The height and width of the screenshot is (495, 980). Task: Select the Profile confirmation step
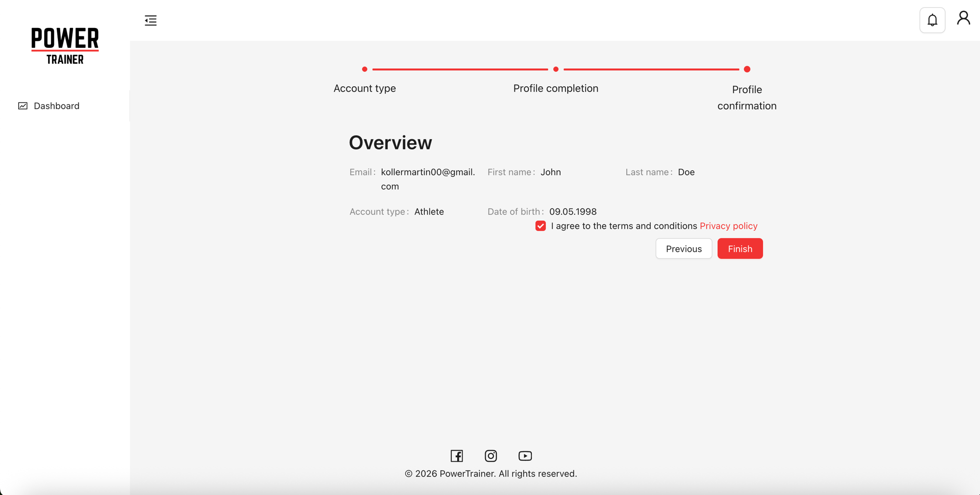747,97
